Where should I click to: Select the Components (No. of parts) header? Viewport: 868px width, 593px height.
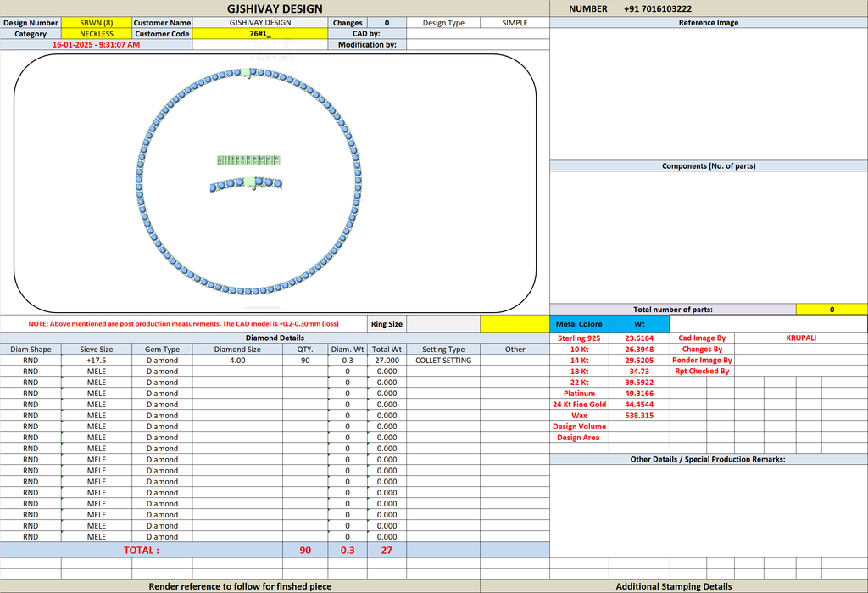click(x=709, y=165)
